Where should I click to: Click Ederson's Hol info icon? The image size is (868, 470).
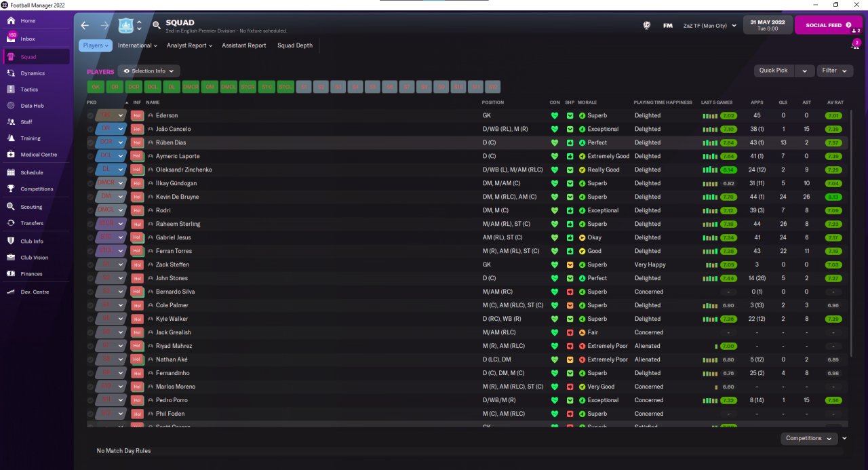coord(137,115)
